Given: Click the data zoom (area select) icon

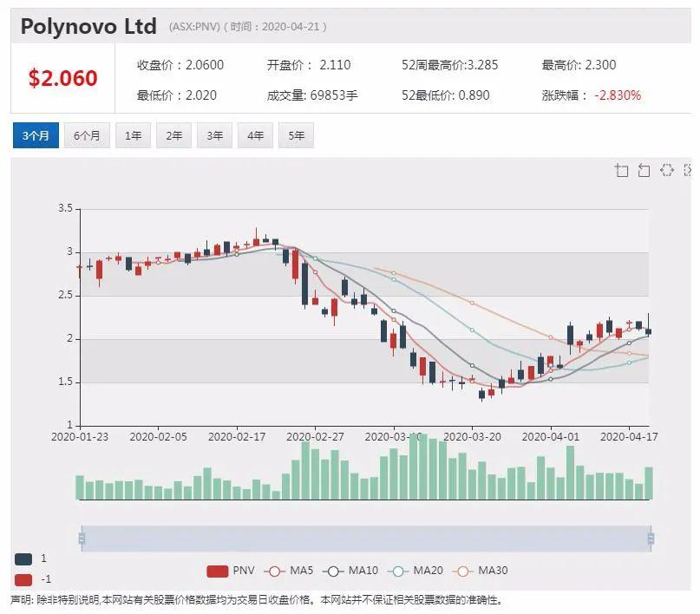Looking at the screenshot, I should (x=621, y=170).
